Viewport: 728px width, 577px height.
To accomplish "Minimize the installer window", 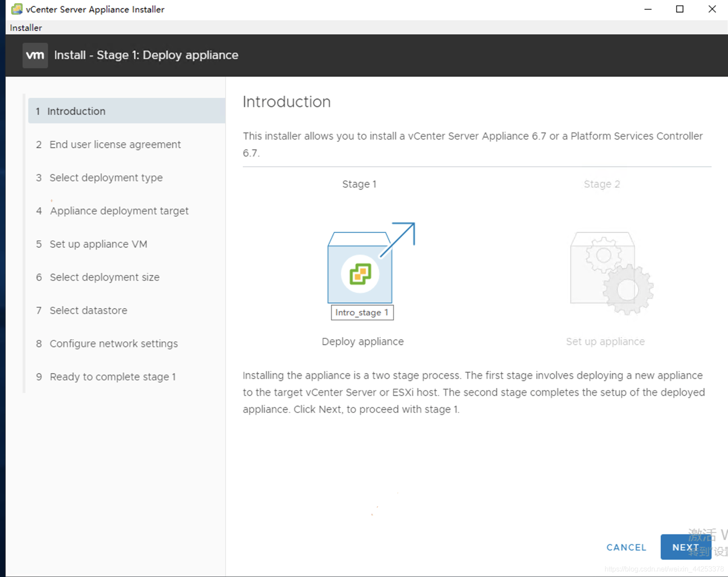I will [x=648, y=9].
